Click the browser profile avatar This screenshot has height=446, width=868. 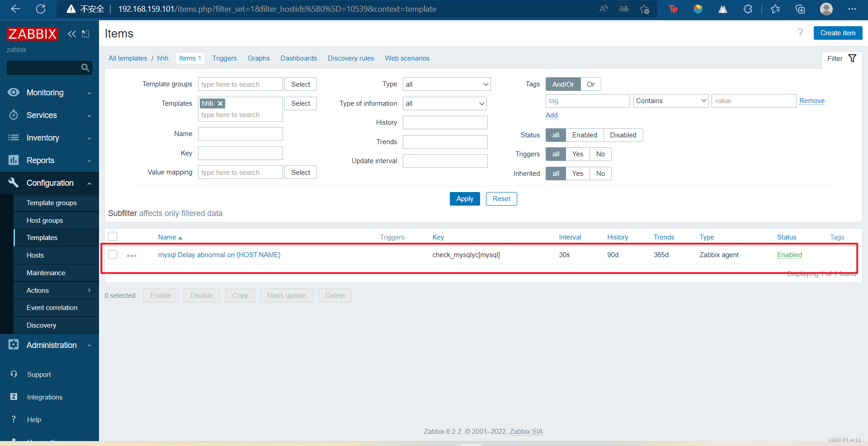click(x=826, y=9)
